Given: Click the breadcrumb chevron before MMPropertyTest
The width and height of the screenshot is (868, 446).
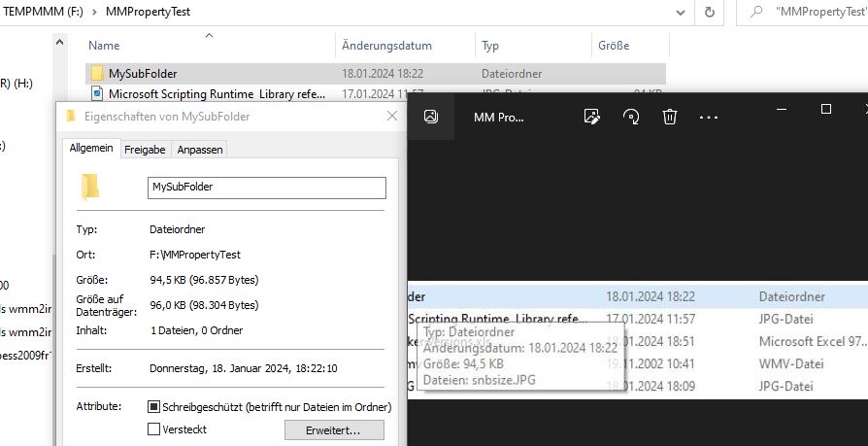Looking at the screenshot, I should tap(94, 12).
